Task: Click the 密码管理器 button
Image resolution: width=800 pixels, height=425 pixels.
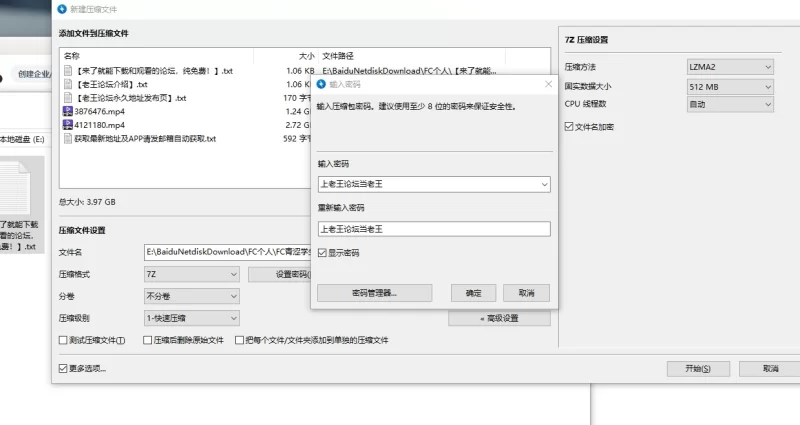Action: click(x=374, y=293)
